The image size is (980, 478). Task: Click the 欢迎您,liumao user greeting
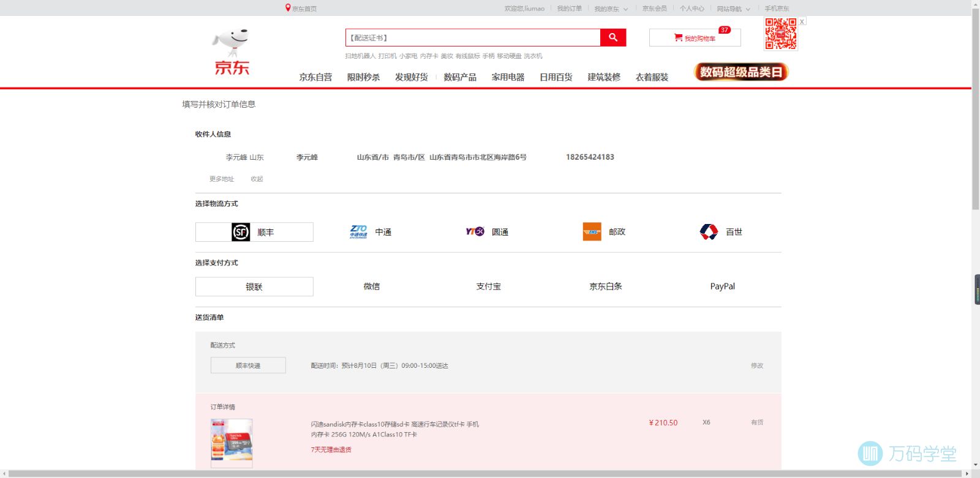point(524,9)
